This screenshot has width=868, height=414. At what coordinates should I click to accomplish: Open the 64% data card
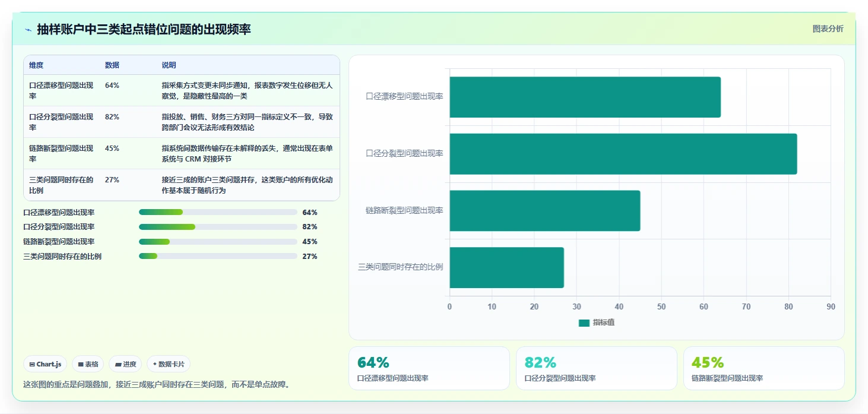tap(429, 368)
